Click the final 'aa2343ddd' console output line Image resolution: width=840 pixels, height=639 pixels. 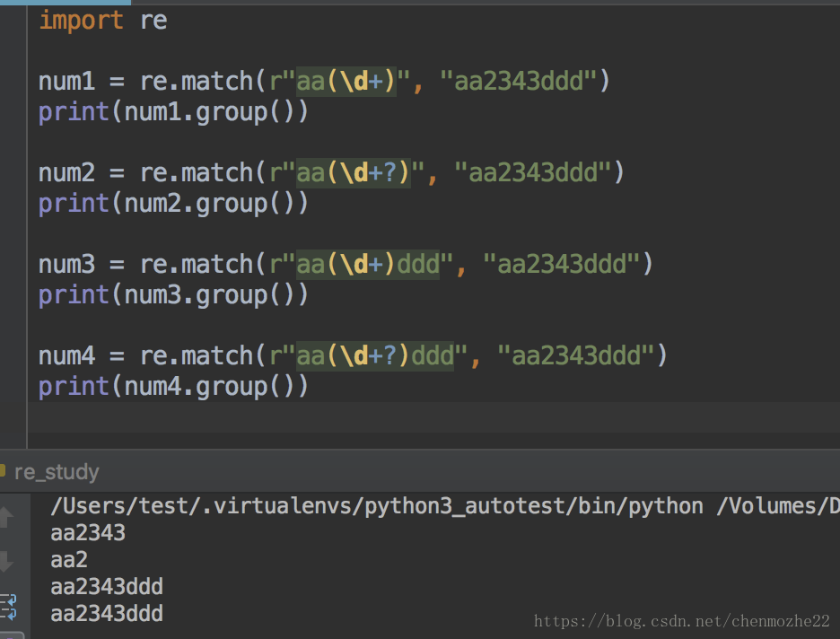coord(107,614)
